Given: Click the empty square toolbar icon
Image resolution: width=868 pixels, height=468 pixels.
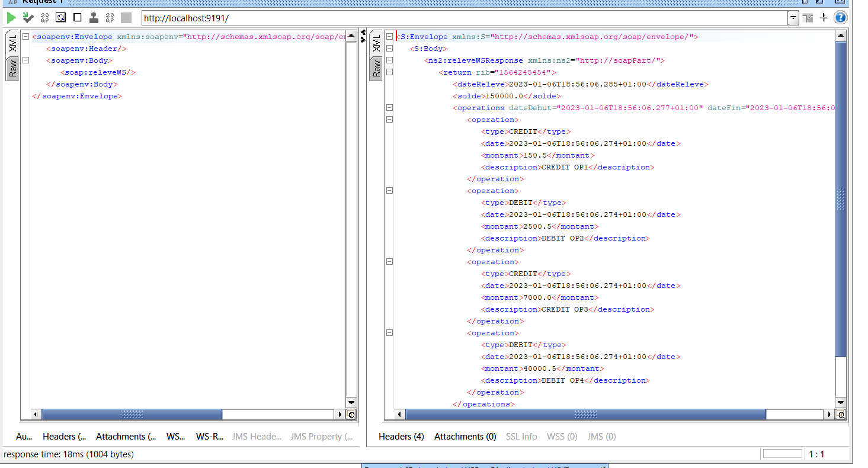Looking at the screenshot, I should coord(77,18).
